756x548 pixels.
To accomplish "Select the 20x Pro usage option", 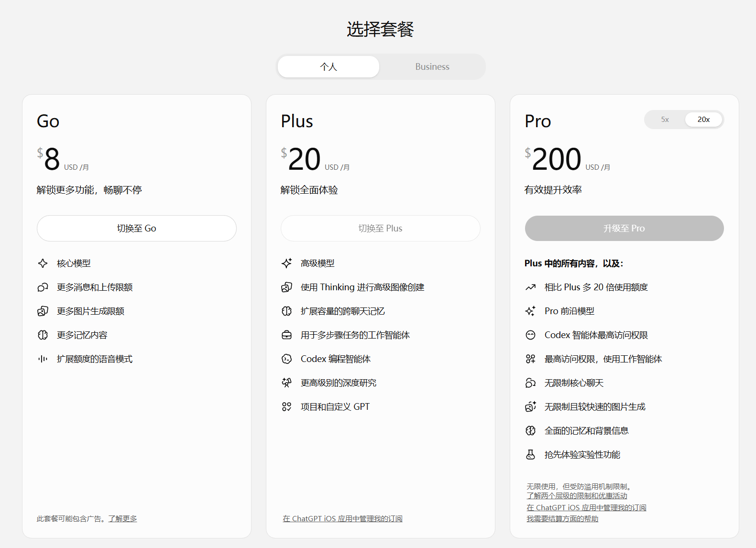I will (x=703, y=120).
